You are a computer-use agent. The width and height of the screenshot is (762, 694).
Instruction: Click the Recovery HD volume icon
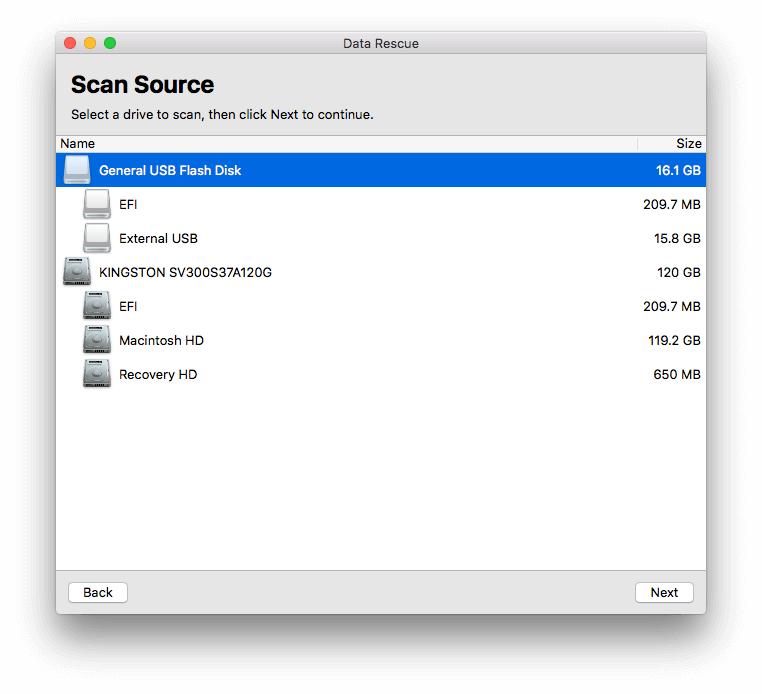(x=97, y=374)
